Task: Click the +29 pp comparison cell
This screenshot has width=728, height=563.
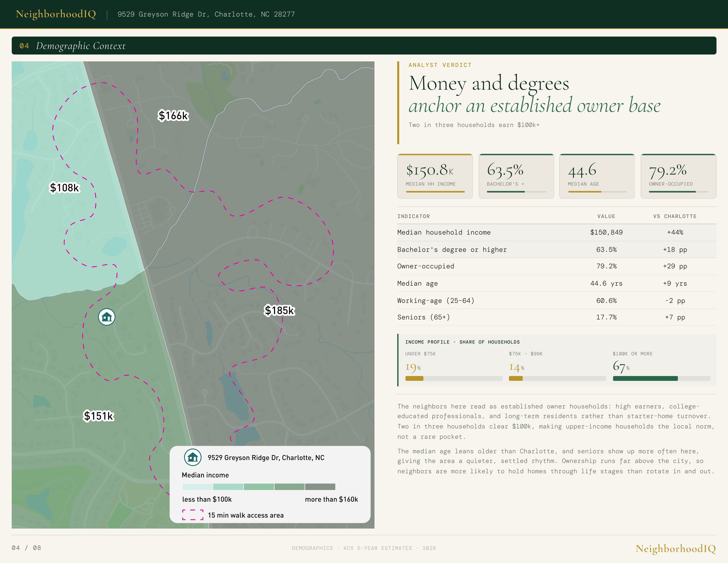Action: [675, 266]
